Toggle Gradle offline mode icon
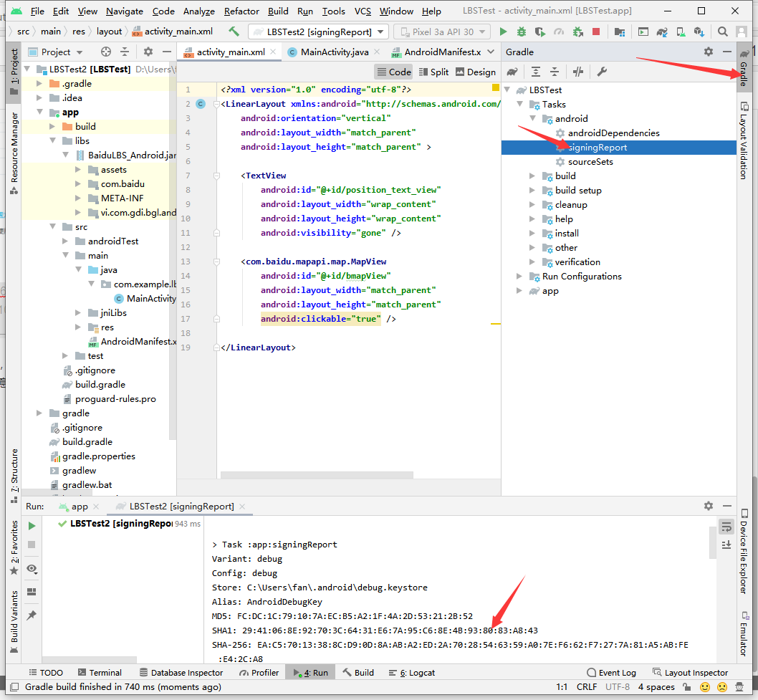758x700 pixels. [578, 72]
